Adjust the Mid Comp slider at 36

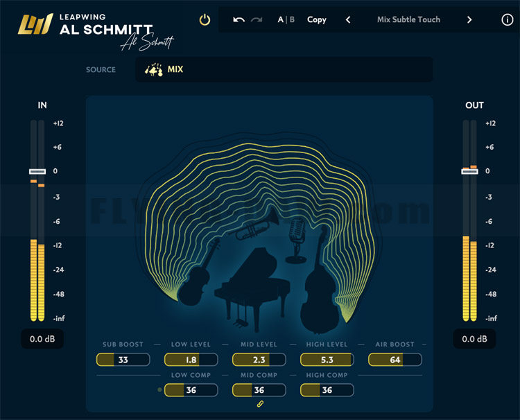tap(259, 390)
